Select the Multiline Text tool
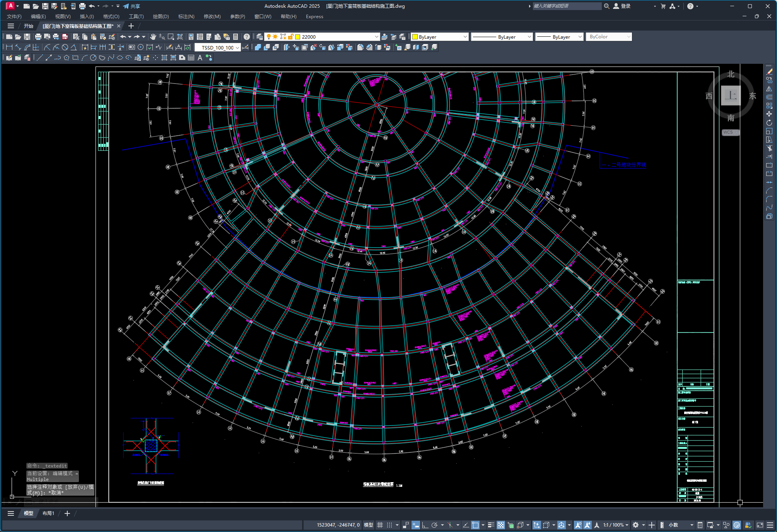Screen dimensions: 777x532 click(200, 58)
